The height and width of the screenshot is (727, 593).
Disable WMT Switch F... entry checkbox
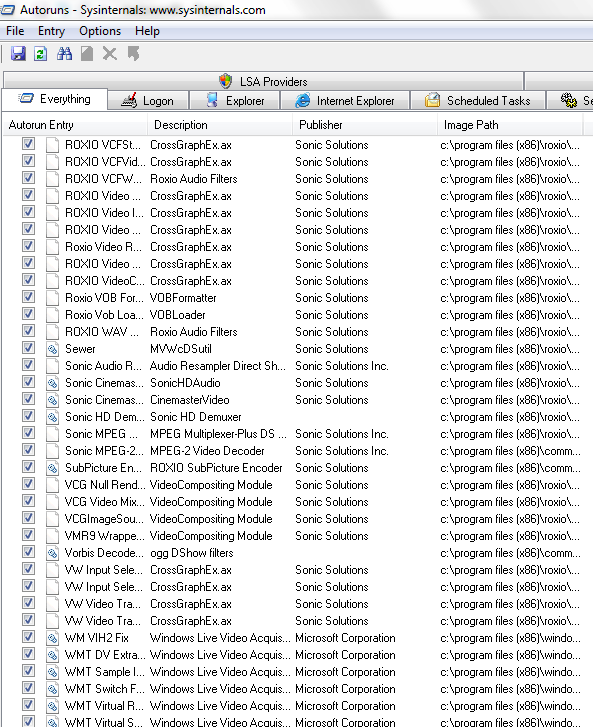[28, 688]
